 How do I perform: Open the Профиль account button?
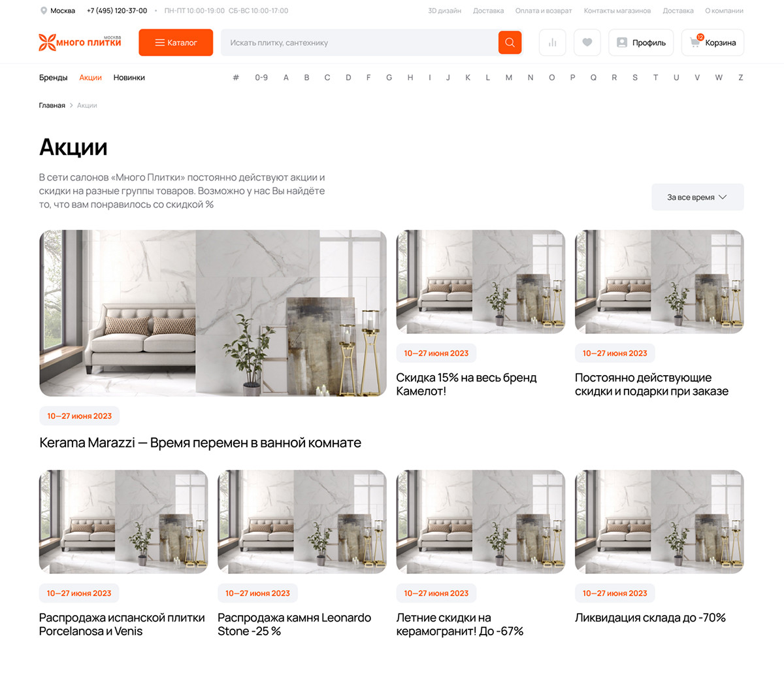point(641,42)
